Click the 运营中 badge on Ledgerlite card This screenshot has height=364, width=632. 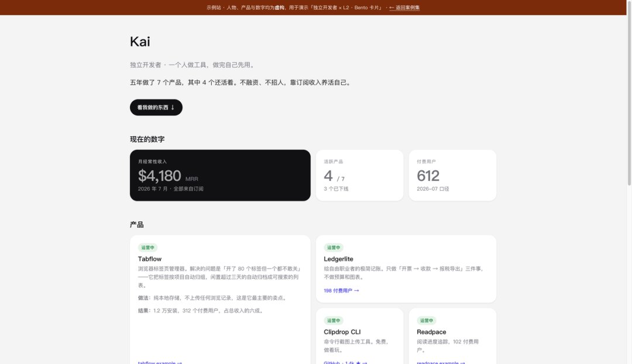334,248
